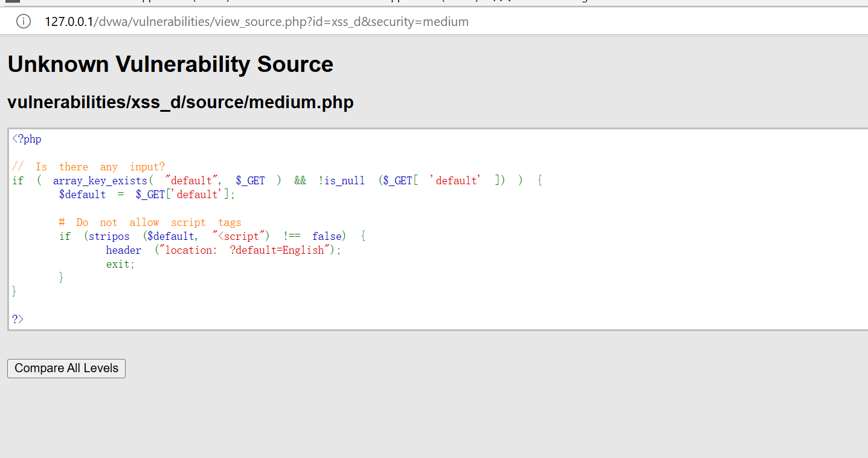Click the site info icon in address bar
The image size is (868, 458).
(24, 22)
